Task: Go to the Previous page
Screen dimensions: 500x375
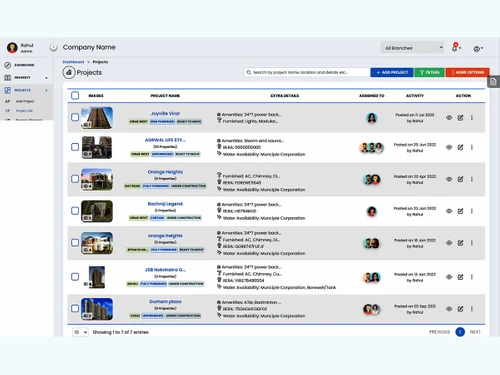Action: (439, 332)
